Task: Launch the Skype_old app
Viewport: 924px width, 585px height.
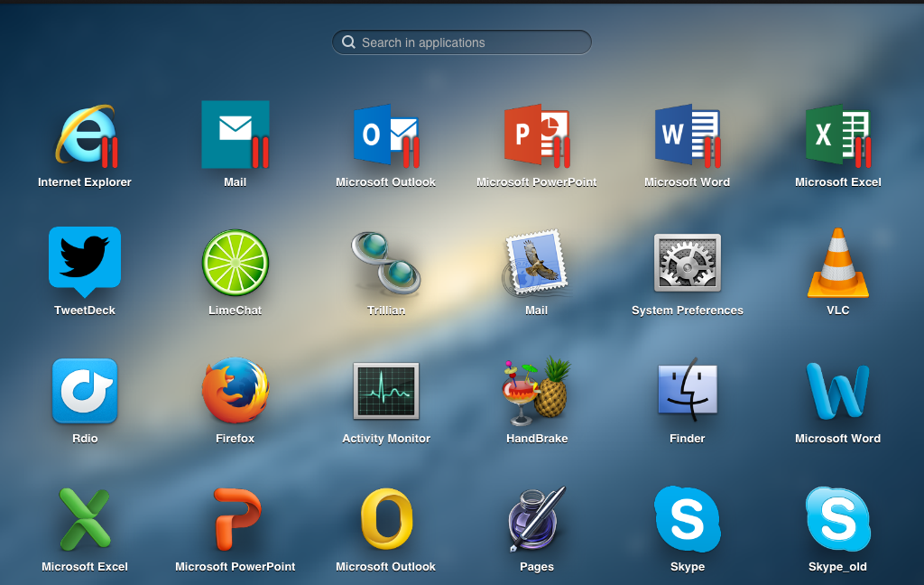Action: pyautogui.click(x=837, y=519)
